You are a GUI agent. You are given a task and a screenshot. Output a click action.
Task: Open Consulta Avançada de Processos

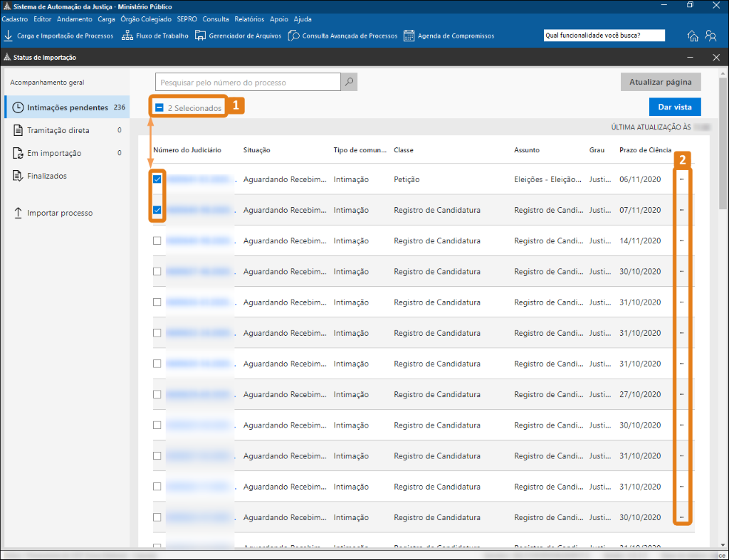point(342,36)
